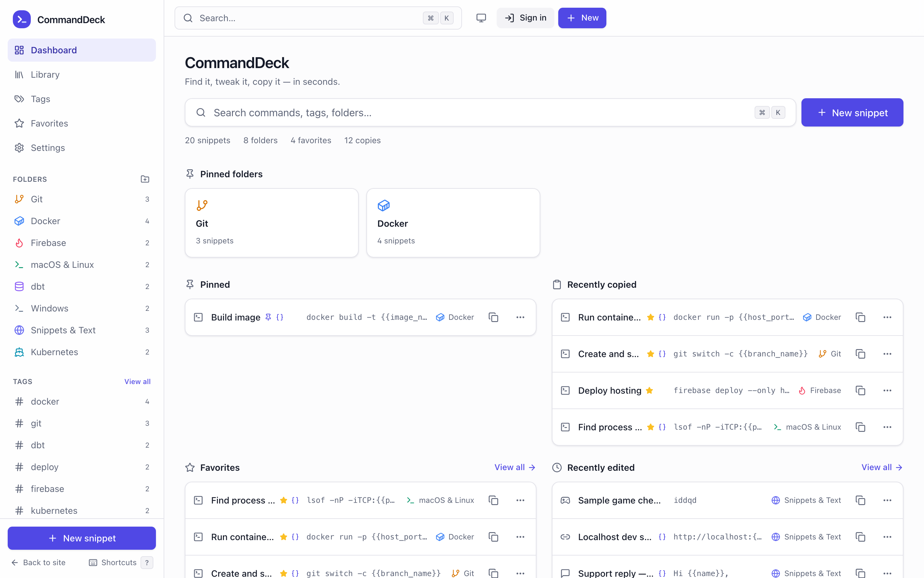Filter by the deploy tag
924x578 pixels.
pos(82,467)
